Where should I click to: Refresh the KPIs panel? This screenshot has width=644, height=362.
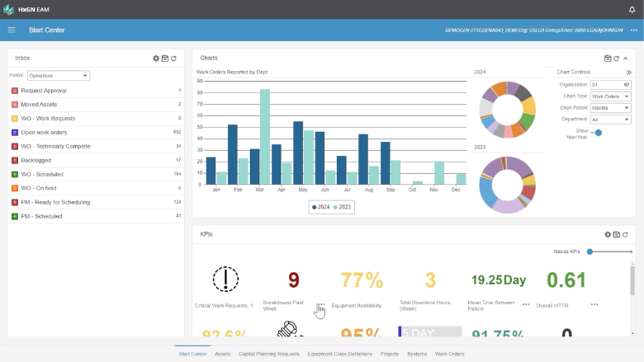625,235
